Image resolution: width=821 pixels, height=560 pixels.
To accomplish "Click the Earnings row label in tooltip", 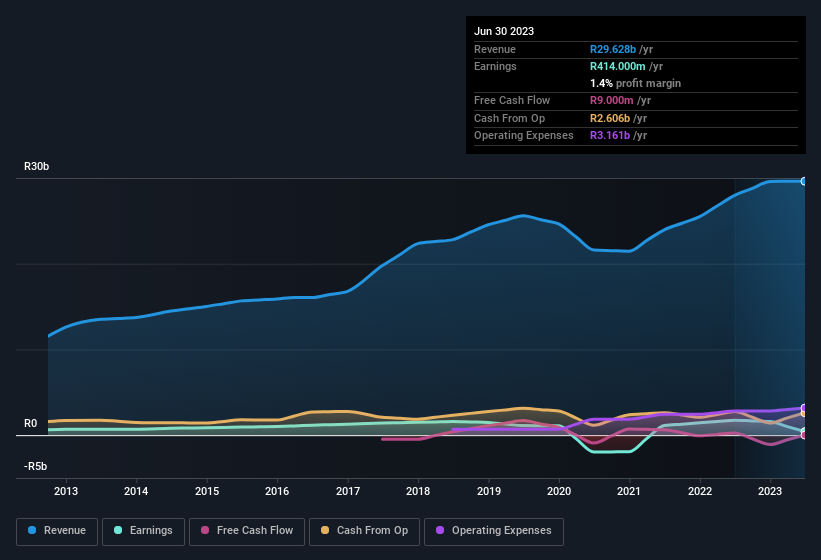I will pos(495,66).
